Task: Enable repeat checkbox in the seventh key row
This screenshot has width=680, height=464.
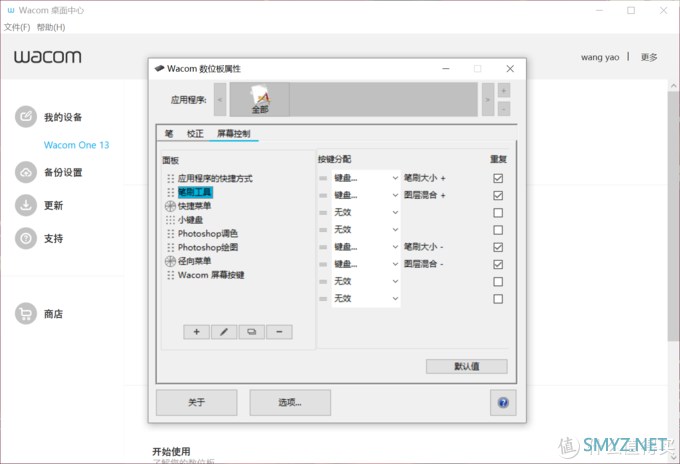Action: pos(498,282)
